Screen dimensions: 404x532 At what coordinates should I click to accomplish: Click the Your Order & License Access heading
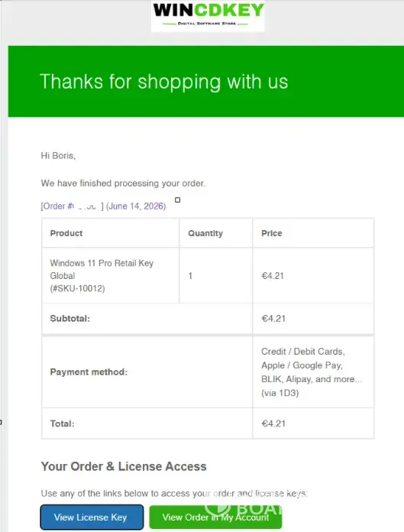(x=124, y=466)
